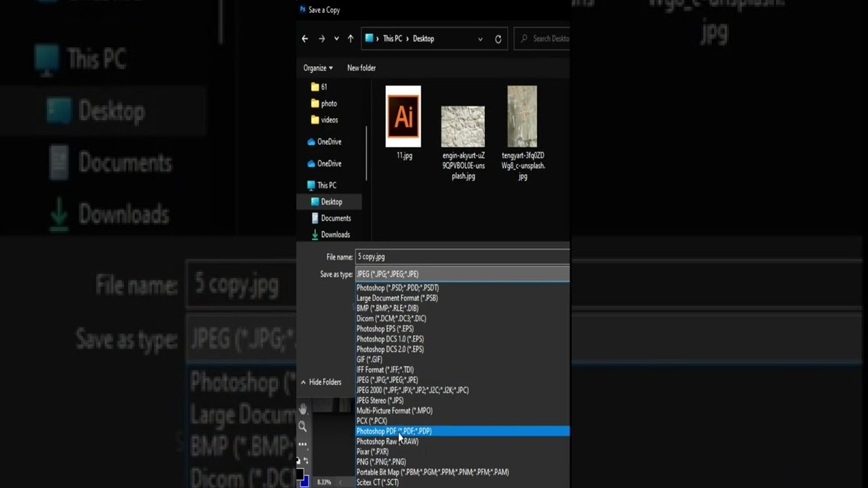Choose Multi-Picture Format (*.MPO)
Viewport: 868px width, 488px height.
462,410
